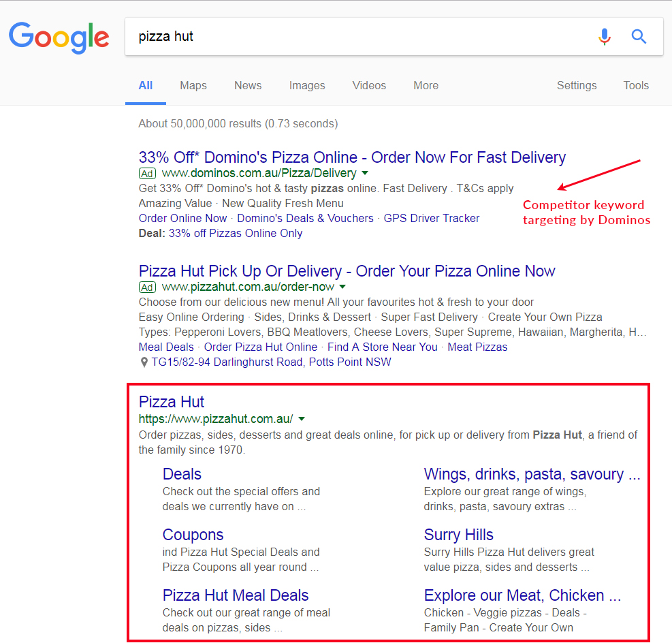Click the Order Pizza Hut Online sitelink
This screenshot has width=672, height=643.
tap(261, 347)
